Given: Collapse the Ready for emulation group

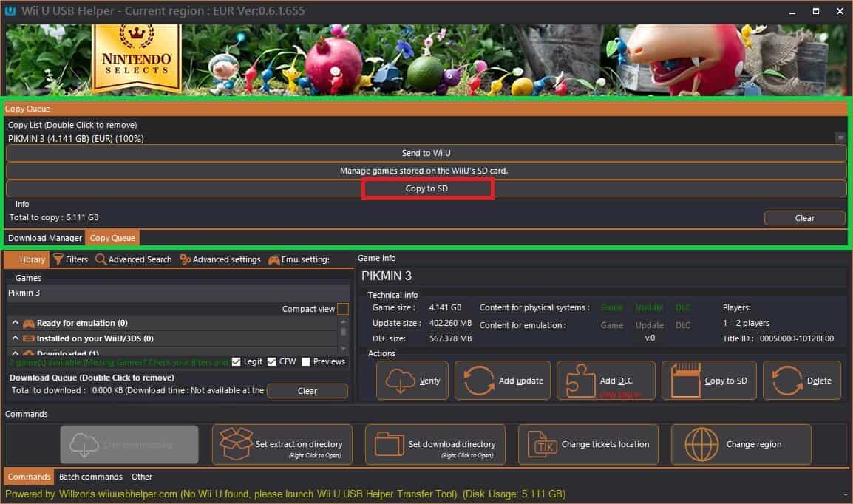Looking at the screenshot, I should click(x=16, y=323).
